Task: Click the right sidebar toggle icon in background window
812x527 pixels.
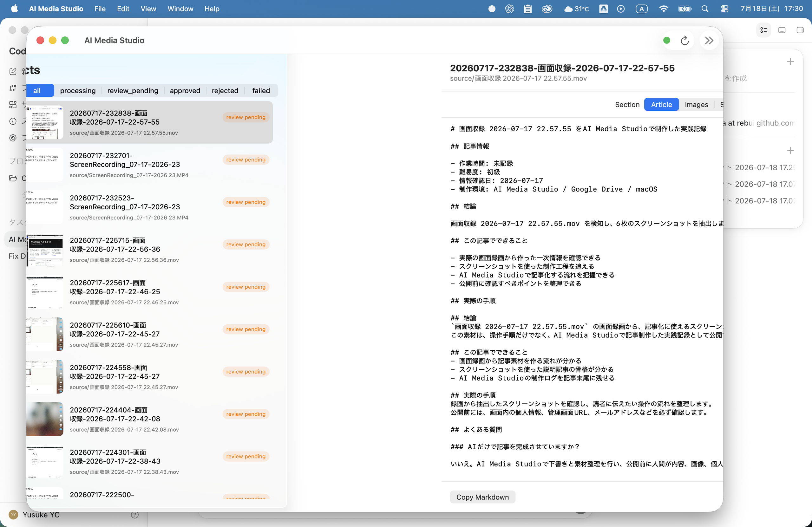Action: coord(800,30)
